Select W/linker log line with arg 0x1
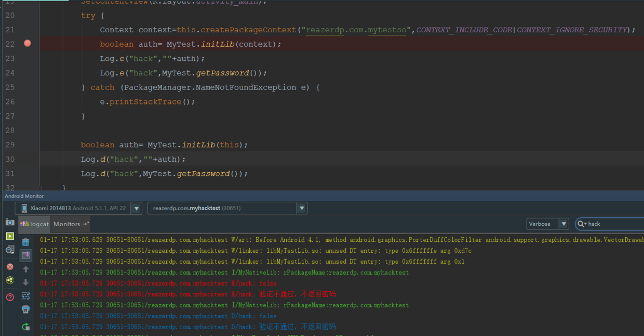The image size is (644, 336). tap(252, 262)
